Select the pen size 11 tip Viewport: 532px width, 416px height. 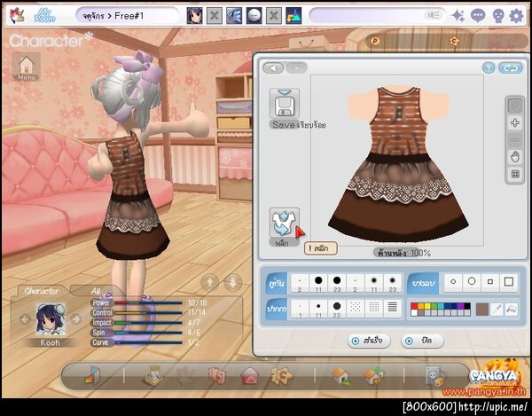tap(318, 309)
